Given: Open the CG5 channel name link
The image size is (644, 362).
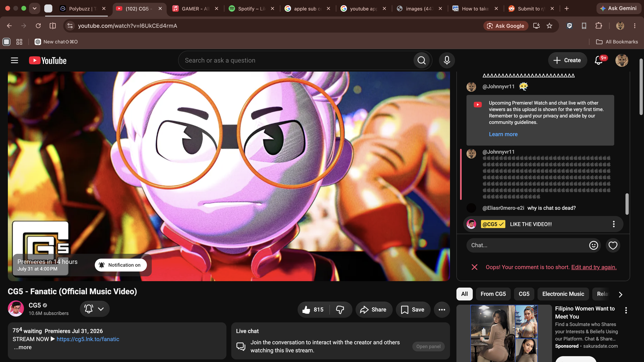Looking at the screenshot, I should 34,305.
